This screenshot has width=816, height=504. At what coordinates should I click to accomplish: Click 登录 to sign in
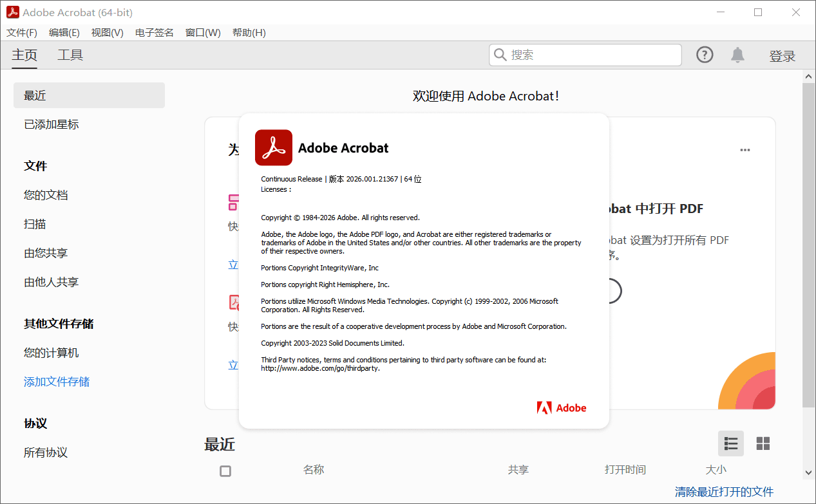pos(783,56)
